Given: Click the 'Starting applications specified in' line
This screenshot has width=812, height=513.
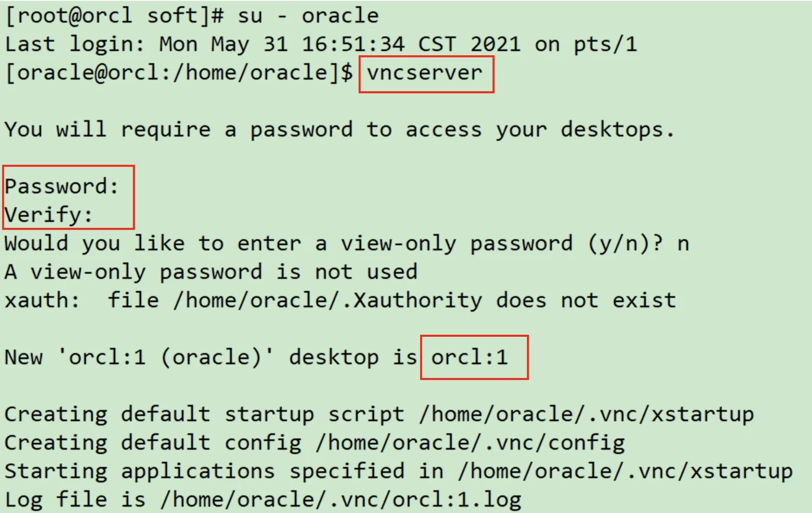Looking at the screenshot, I should click(x=224, y=471).
